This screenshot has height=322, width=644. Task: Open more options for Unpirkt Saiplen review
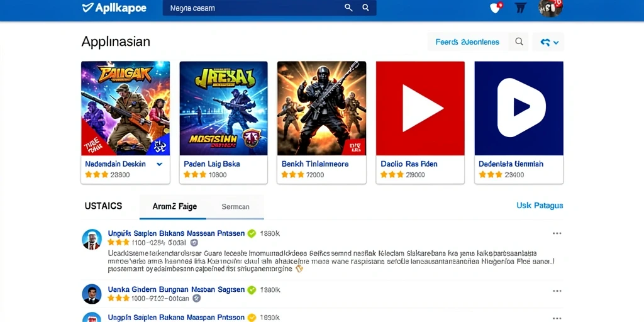coord(557,233)
